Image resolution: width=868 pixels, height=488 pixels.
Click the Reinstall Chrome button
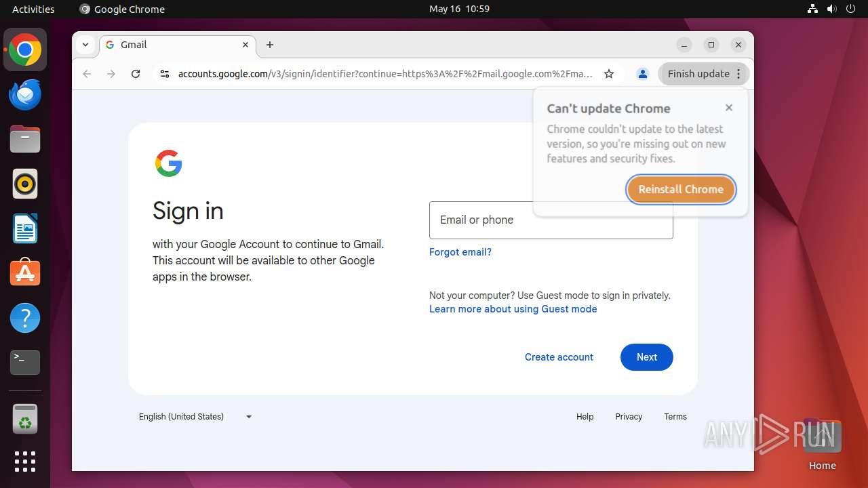point(681,189)
